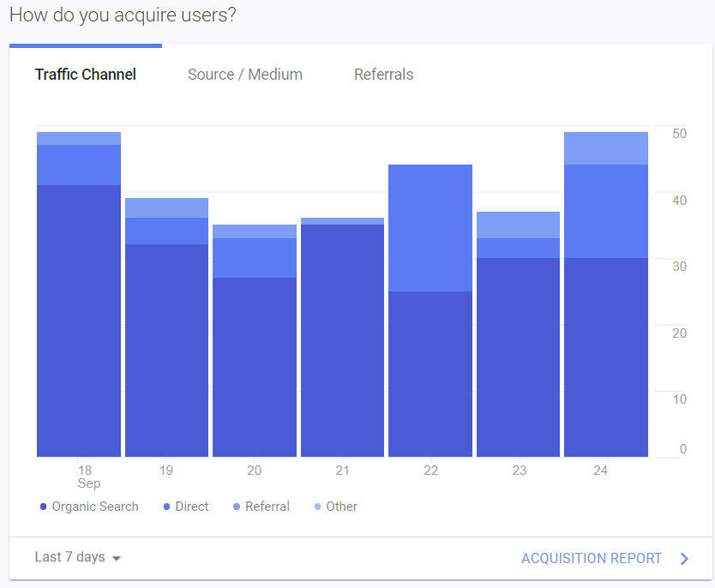Select the Referral legend icon
This screenshot has height=588, width=715.
237,507
